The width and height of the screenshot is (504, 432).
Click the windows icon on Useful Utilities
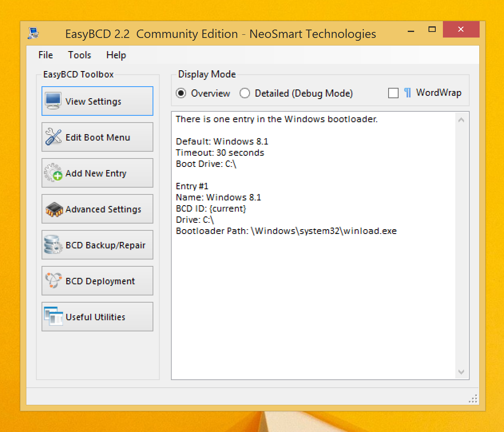[53, 317]
